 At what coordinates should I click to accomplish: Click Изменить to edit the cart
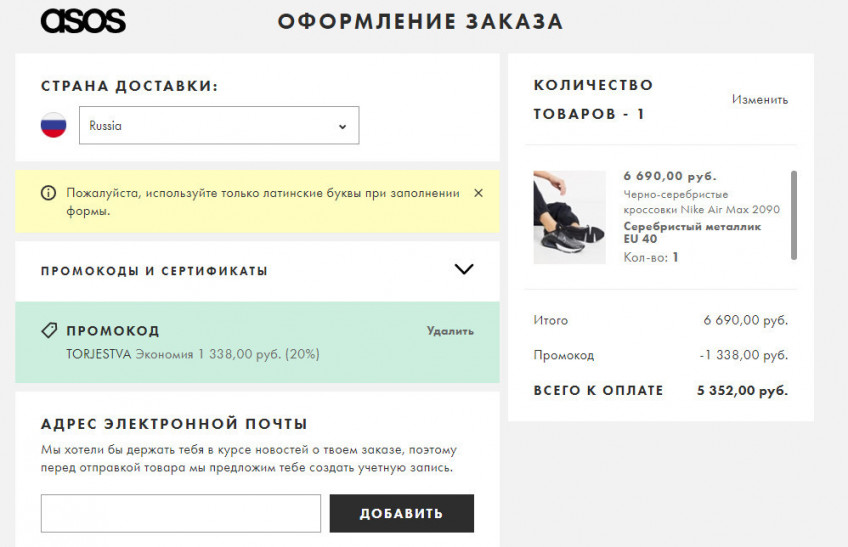760,100
